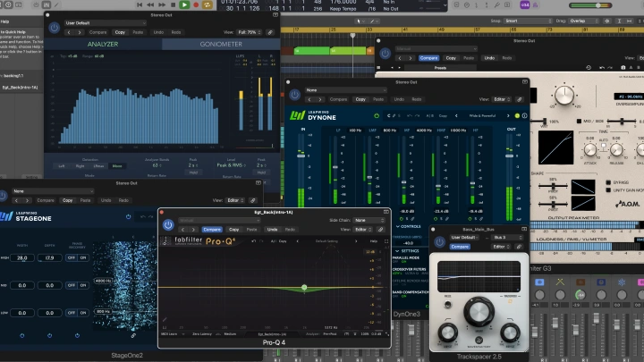Toggle power button of DynOne plugin window
This screenshot has width=644, height=362.
pyautogui.click(x=294, y=95)
